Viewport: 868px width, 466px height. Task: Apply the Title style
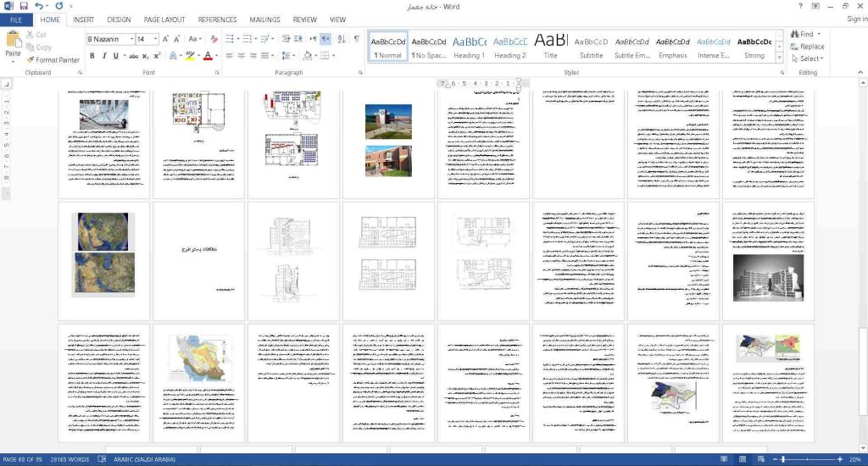point(551,47)
